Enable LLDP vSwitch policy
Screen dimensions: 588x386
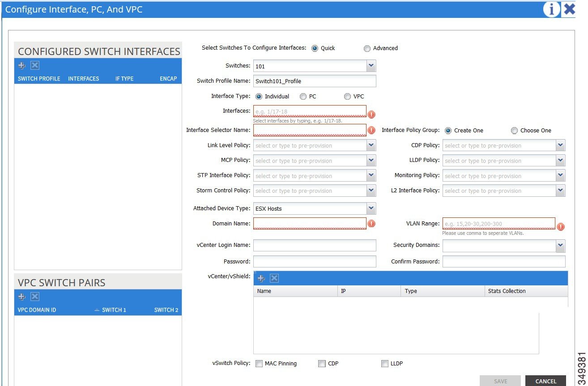(384, 363)
